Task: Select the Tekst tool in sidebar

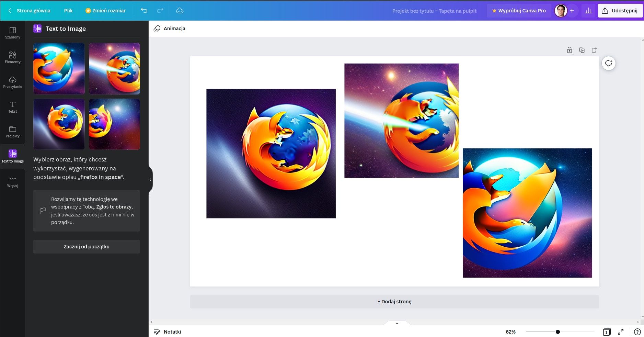Action: point(12,107)
